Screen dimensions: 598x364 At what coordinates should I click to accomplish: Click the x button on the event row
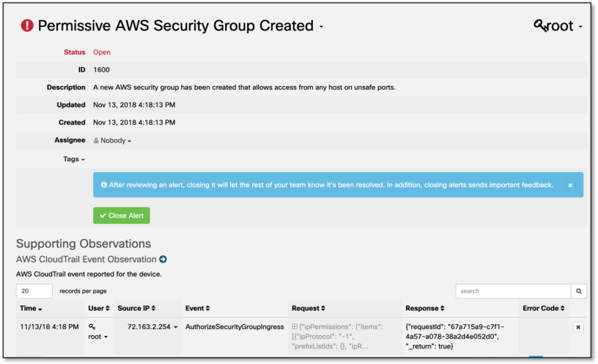coord(578,327)
